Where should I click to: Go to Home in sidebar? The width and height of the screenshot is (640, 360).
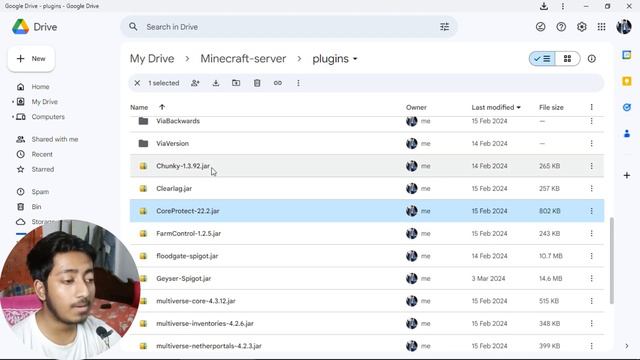click(40, 87)
